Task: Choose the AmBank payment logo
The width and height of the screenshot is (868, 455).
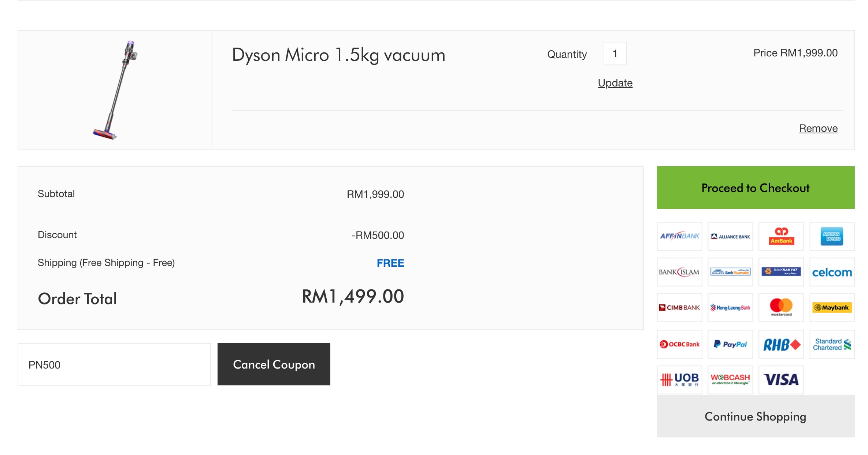Action: (x=781, y=236)
